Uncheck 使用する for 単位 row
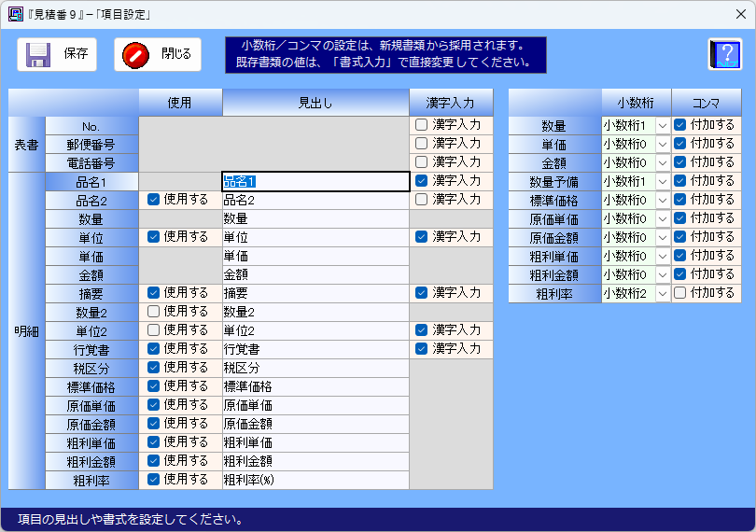The height and width of the screenshot is (532, 756). tap(153, 236)
